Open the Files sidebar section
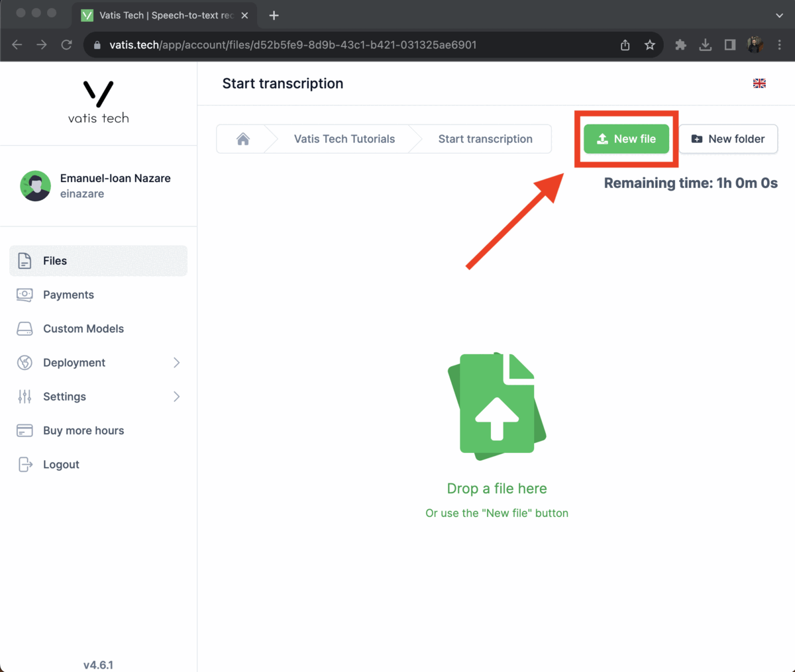 [x=98, y=261]
